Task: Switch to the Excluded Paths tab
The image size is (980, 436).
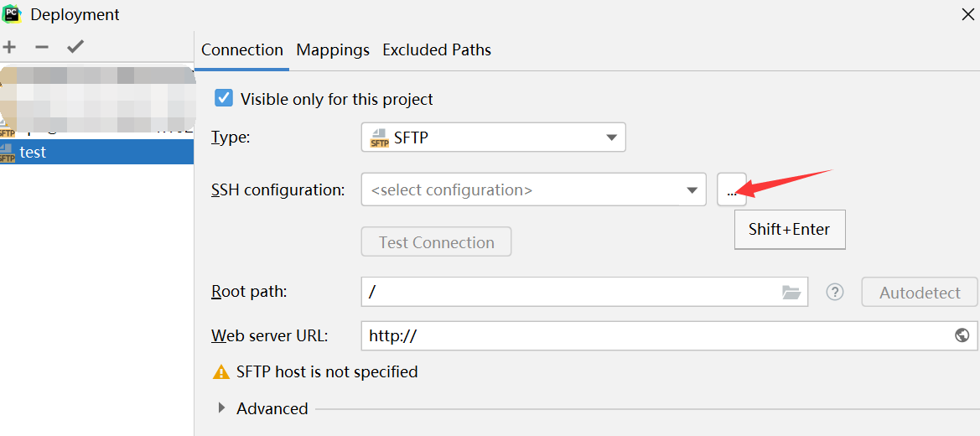Action: coord(437,50)
